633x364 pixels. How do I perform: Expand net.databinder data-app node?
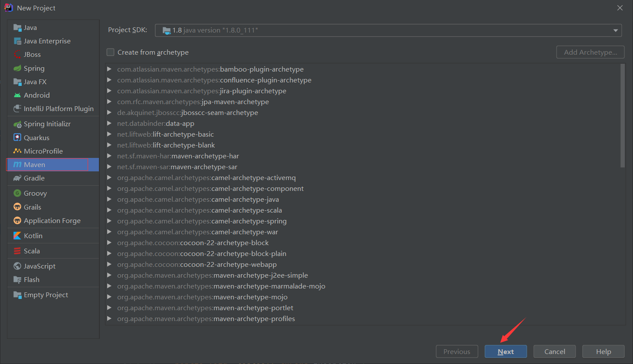click(109, 123)
